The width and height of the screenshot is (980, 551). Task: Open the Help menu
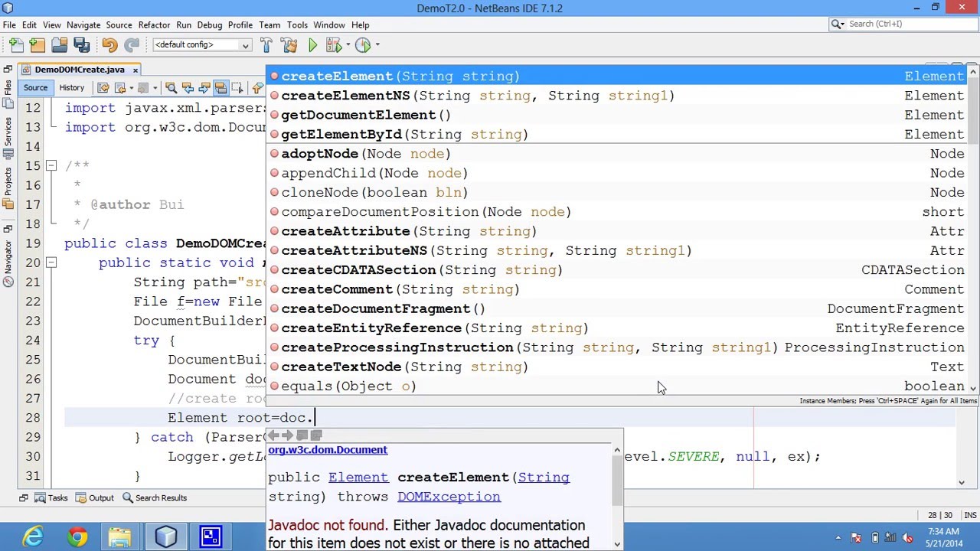(x=360, y=24)
